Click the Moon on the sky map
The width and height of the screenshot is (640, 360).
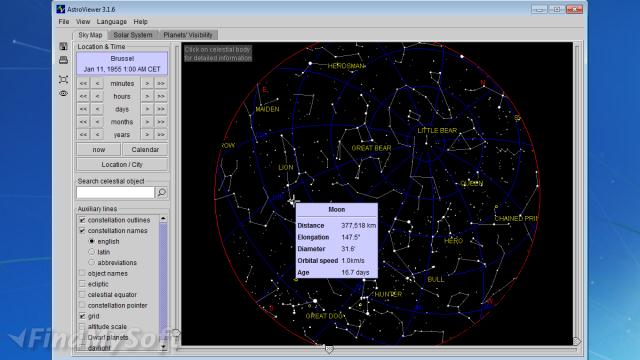[x=292, y=200]
